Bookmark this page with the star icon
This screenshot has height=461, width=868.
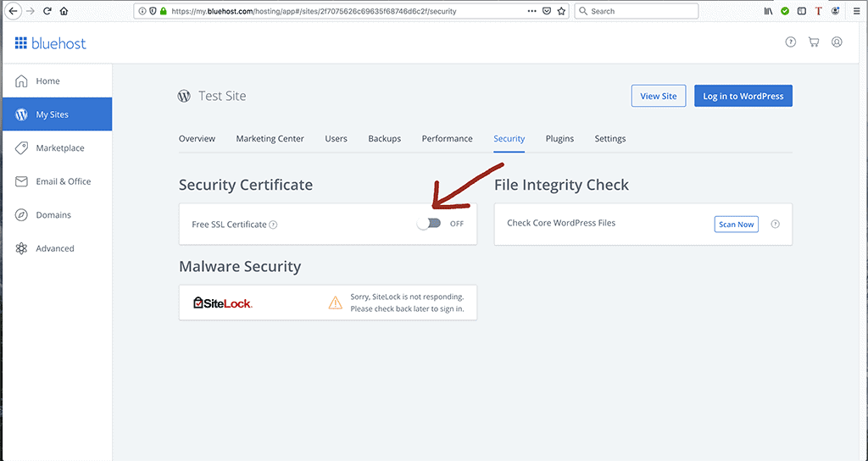(561, 11)
